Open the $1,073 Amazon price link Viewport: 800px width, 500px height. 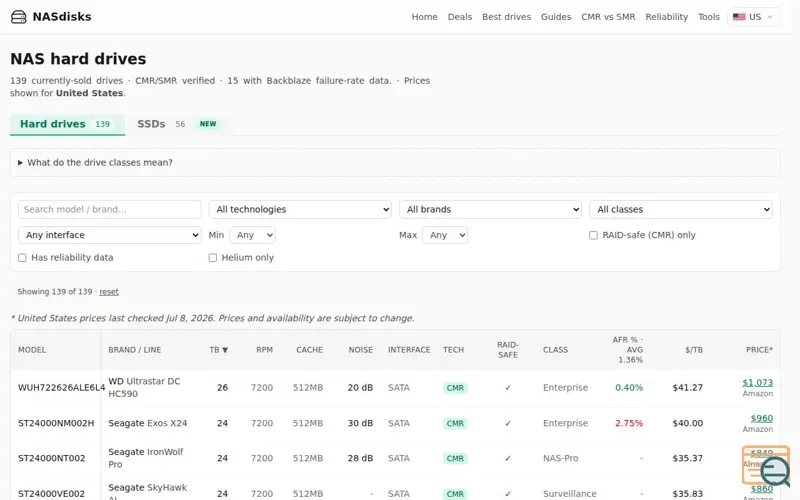click(758, 383)
